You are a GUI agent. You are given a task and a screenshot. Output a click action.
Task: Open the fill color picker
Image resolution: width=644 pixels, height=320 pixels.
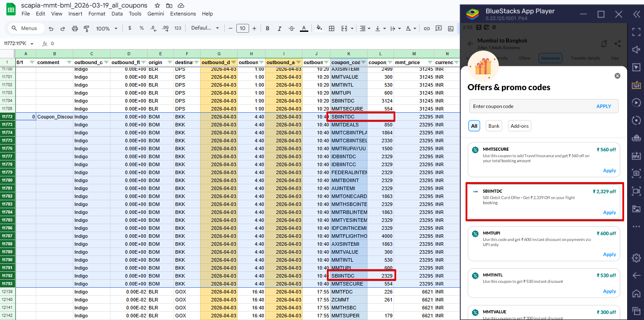point(319,28)
